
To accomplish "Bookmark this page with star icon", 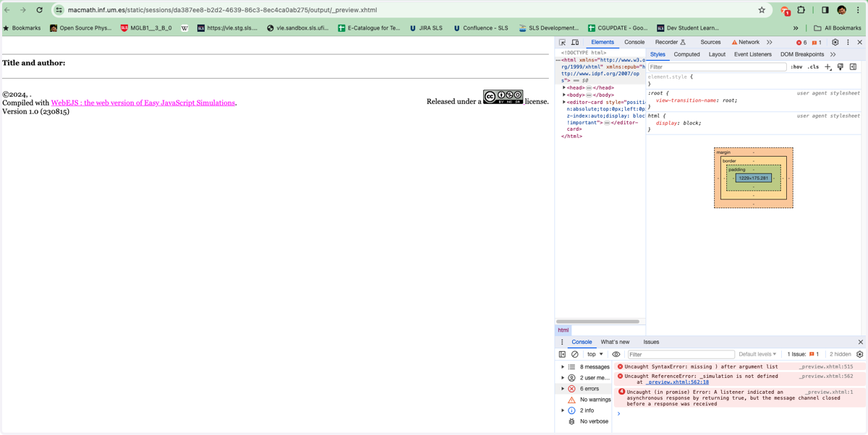I will (762, 10).
